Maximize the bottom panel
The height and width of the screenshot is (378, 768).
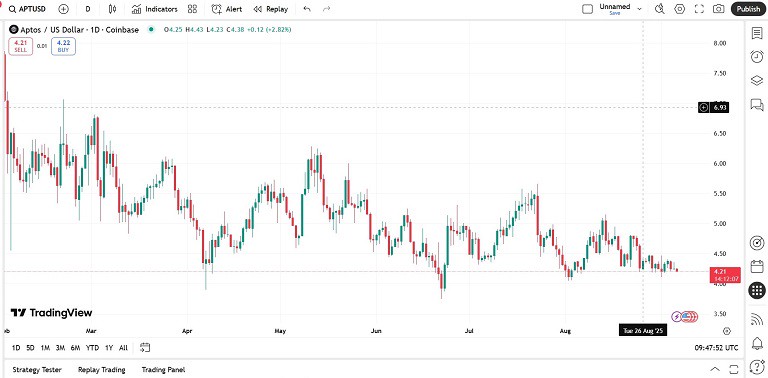coord(733,370)
